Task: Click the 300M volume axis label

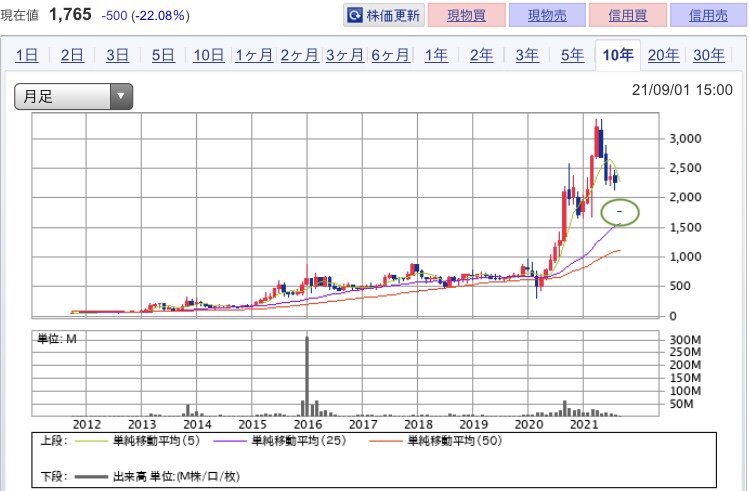Action: click(x=685, y=340)
